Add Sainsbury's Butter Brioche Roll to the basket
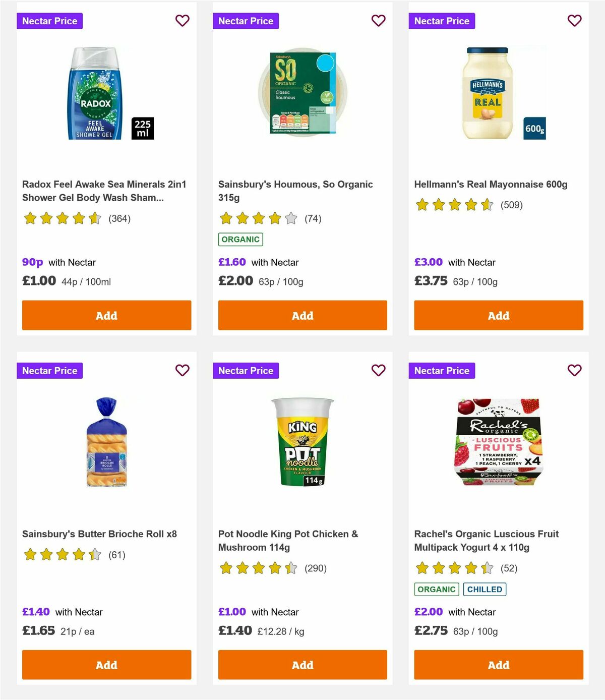605x700 pixels. click(x=106, y=665)
